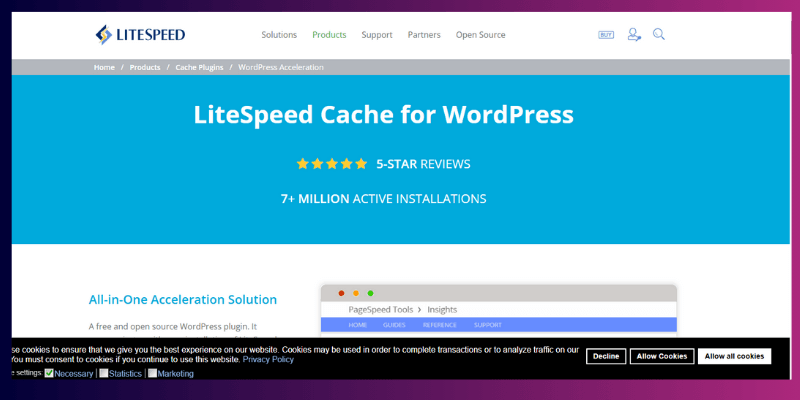
Task: Toggle the Necessary cookies checkbox
Action: (x=49, y=373)
